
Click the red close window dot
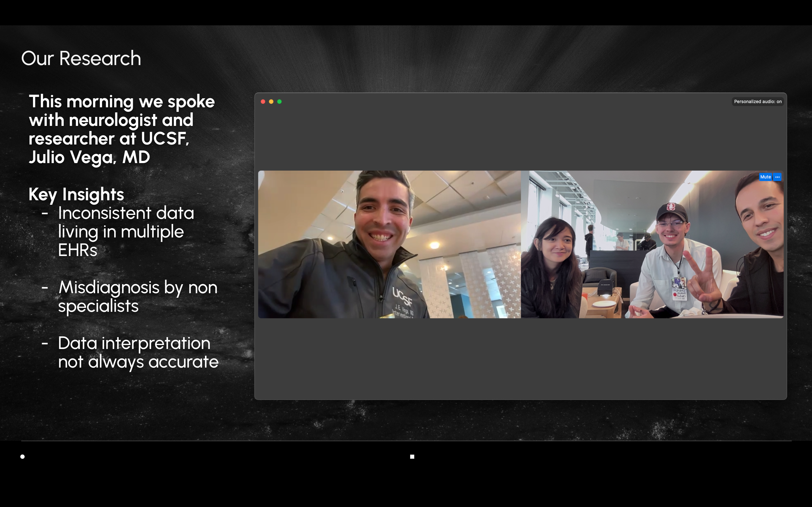[263, 102]
